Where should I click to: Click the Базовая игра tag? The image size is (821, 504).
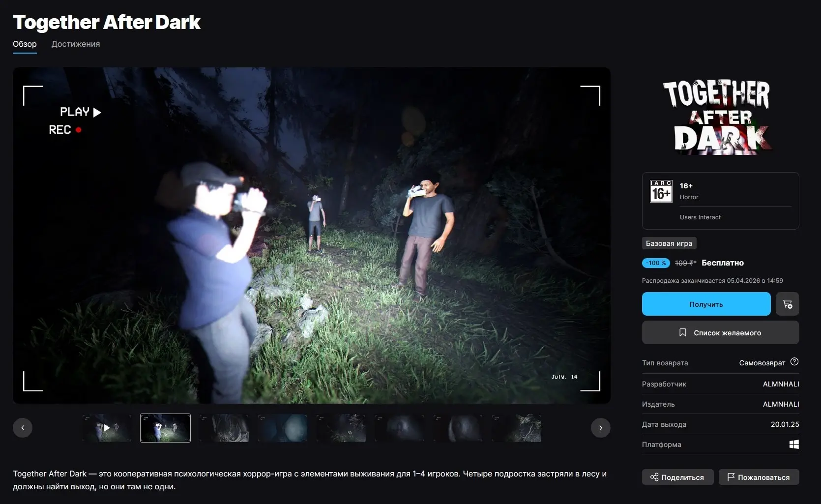coord(669,243)
